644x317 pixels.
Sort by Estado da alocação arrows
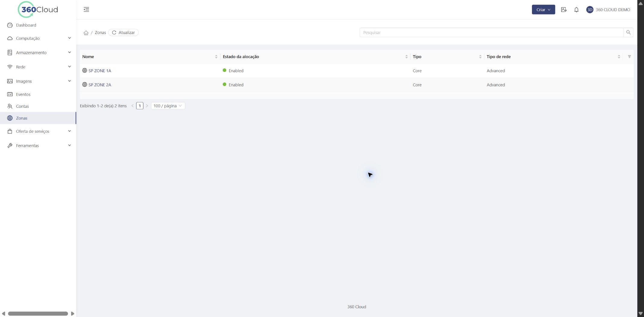406,57
